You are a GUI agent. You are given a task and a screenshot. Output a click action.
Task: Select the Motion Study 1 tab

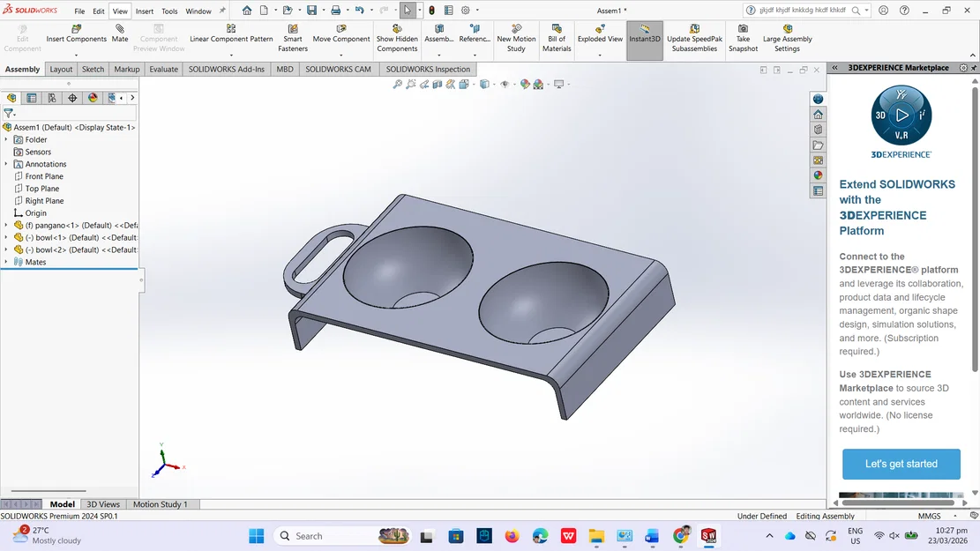coord(161,503)
